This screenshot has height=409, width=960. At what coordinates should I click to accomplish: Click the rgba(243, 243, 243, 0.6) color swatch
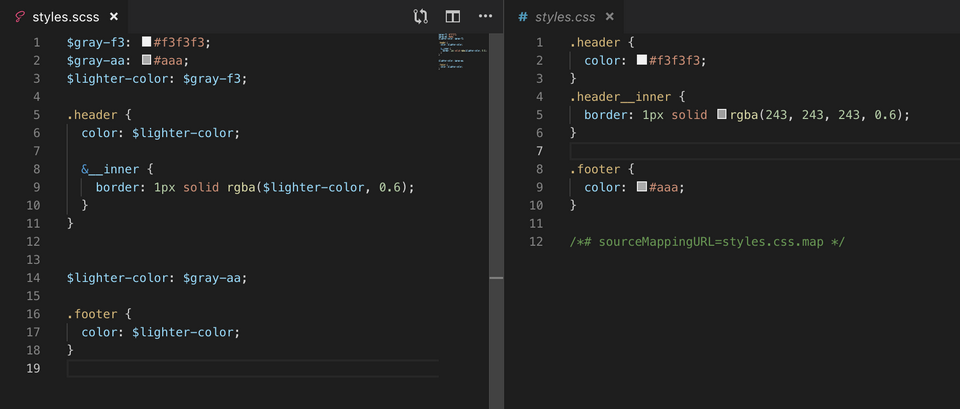(722, 115)
